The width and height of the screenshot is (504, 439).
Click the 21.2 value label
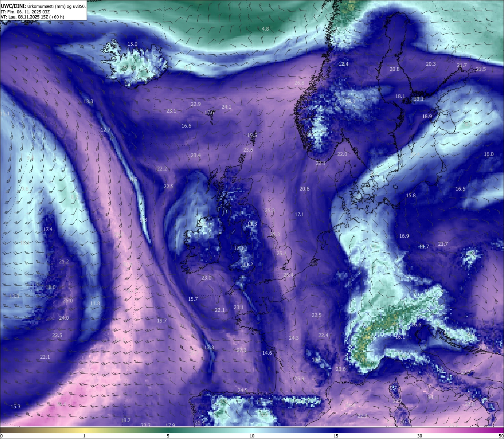click(x=64, y=261)
